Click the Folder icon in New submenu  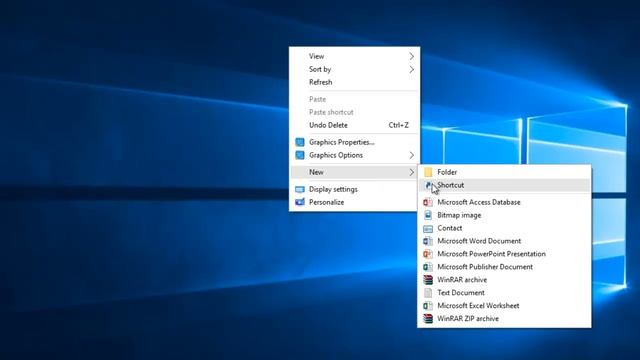pos(428,172)
